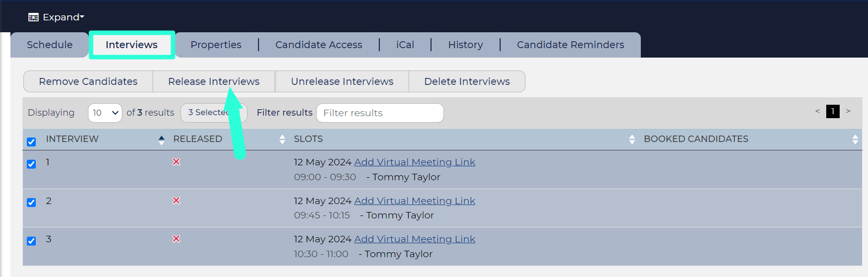Uncheck the checkbox for interview 1
This screenshot has height=277, width=868.
tap(31, 164)
